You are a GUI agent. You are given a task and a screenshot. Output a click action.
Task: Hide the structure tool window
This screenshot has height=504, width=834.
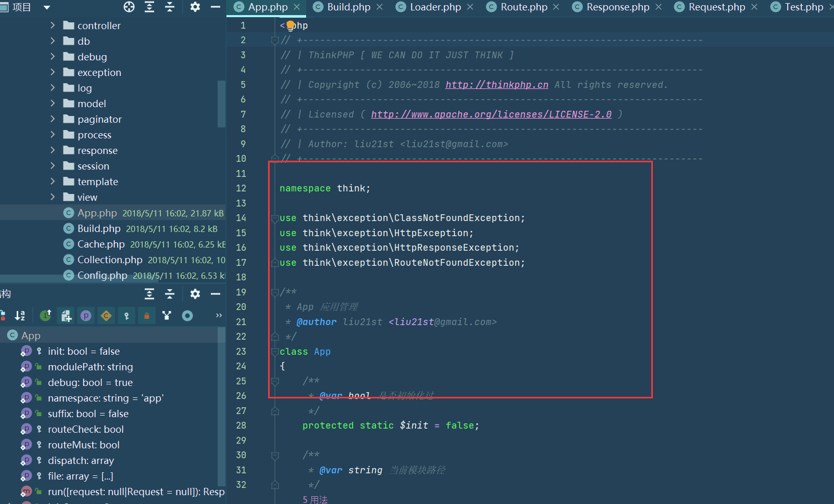tap(216, 294)
